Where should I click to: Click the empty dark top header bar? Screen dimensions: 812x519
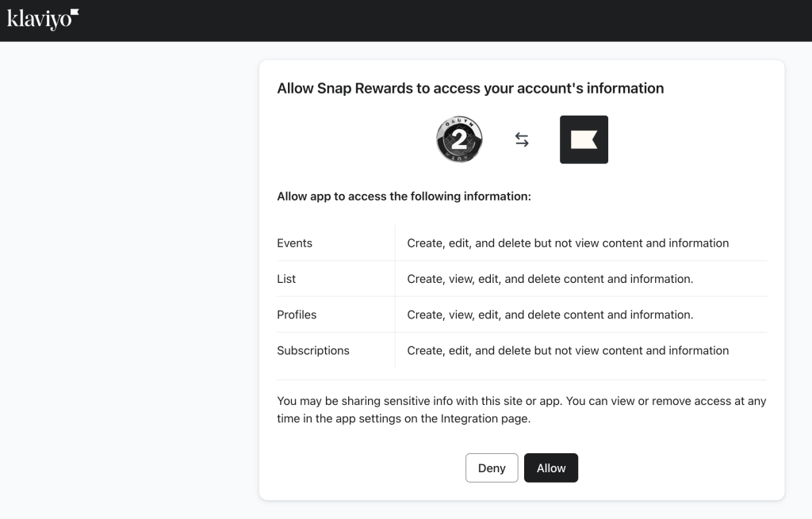click(444, 20)
